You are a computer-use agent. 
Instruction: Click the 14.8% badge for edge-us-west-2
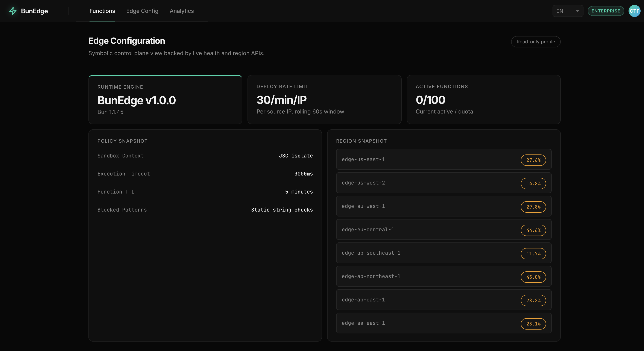[533, 184]
